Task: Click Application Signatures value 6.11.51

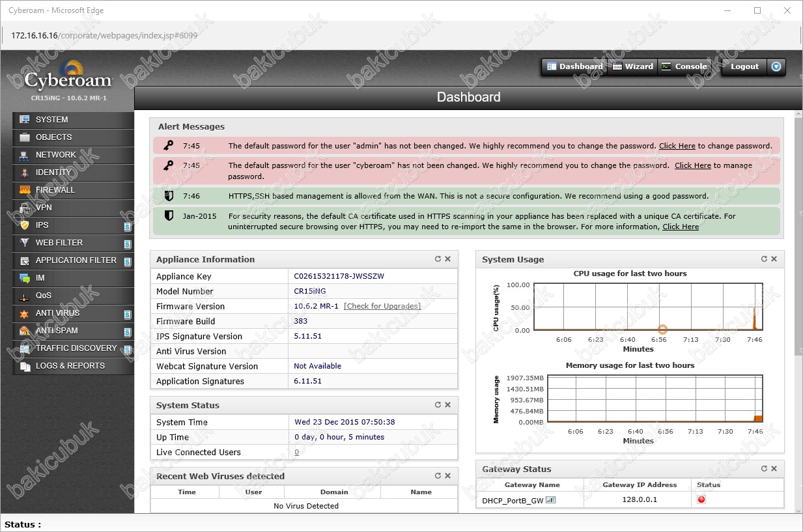Action: 308,381
